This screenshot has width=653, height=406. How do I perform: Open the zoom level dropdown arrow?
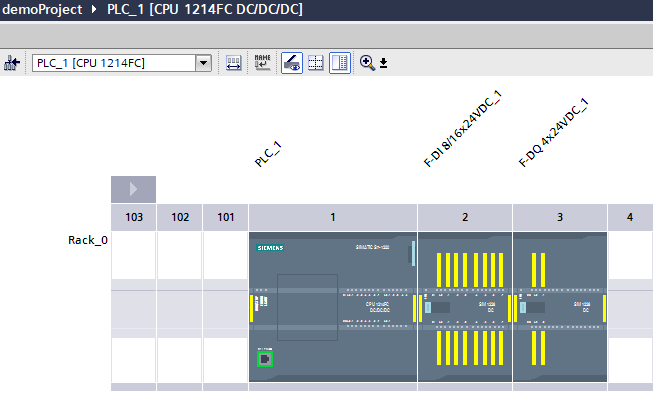point(383,64)
